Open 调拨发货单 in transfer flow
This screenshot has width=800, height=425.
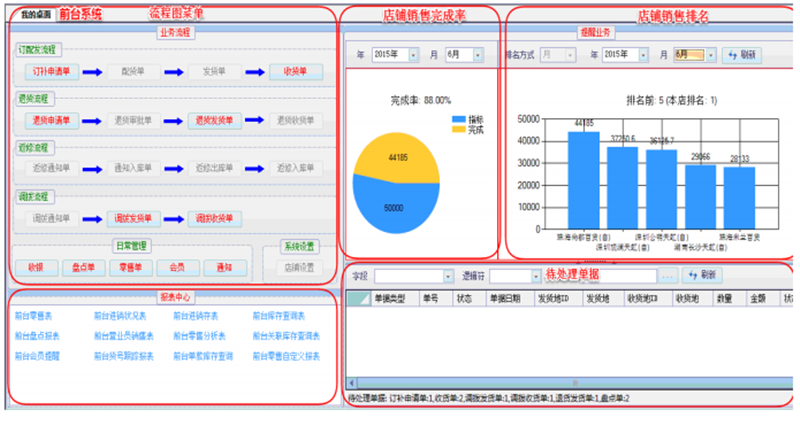(x=131, y=218)
